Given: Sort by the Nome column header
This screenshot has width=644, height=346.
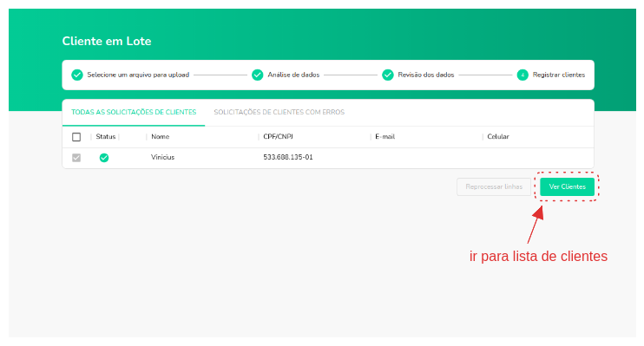Looking at the screenshot, I should [x=161, y=137].
